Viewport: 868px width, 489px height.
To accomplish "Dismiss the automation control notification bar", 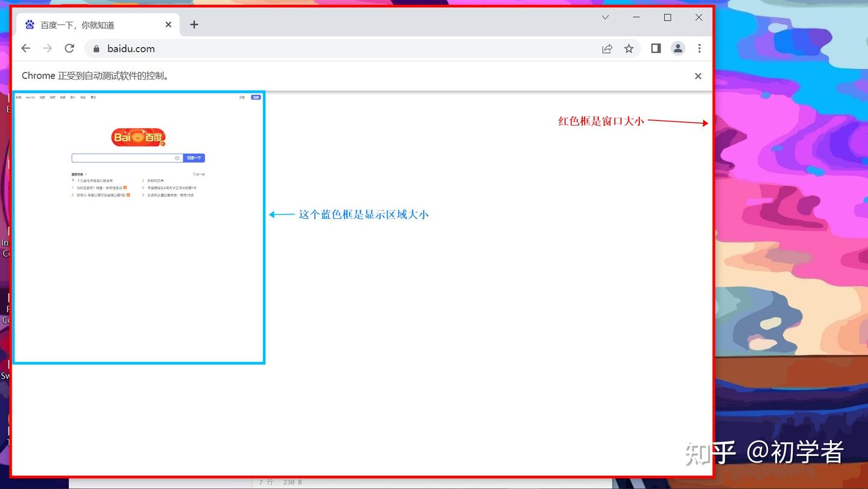I will [x=697, y=76].
